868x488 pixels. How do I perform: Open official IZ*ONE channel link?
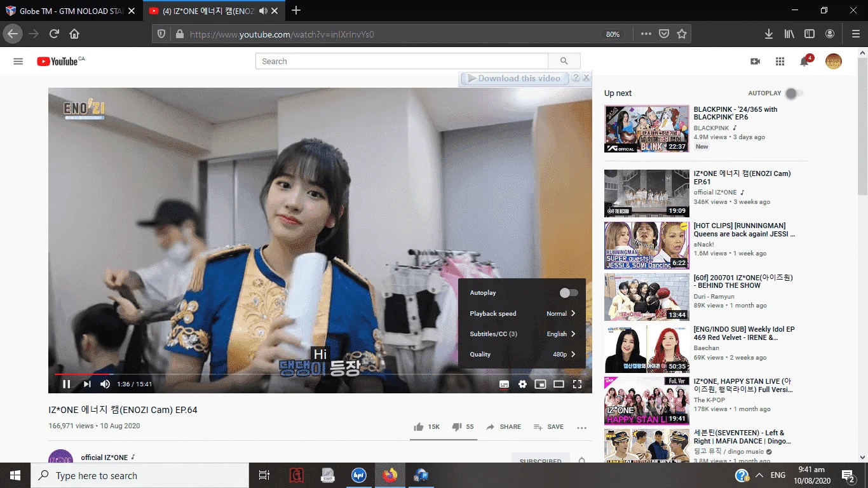click(104, 457)
